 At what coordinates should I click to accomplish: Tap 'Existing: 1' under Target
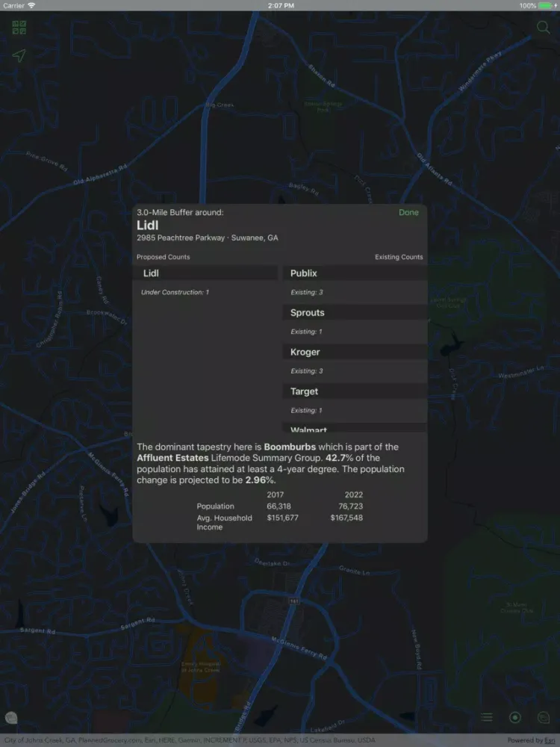306,410
